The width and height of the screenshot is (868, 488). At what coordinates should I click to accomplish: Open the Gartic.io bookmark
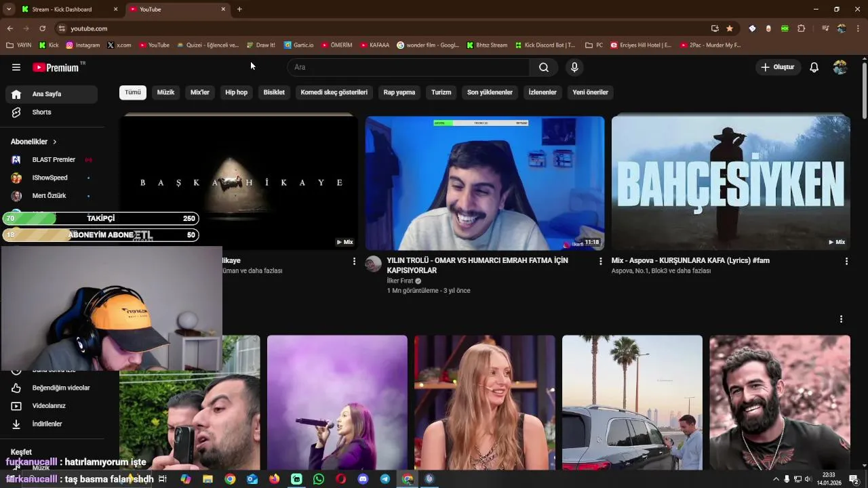[298, 45]
